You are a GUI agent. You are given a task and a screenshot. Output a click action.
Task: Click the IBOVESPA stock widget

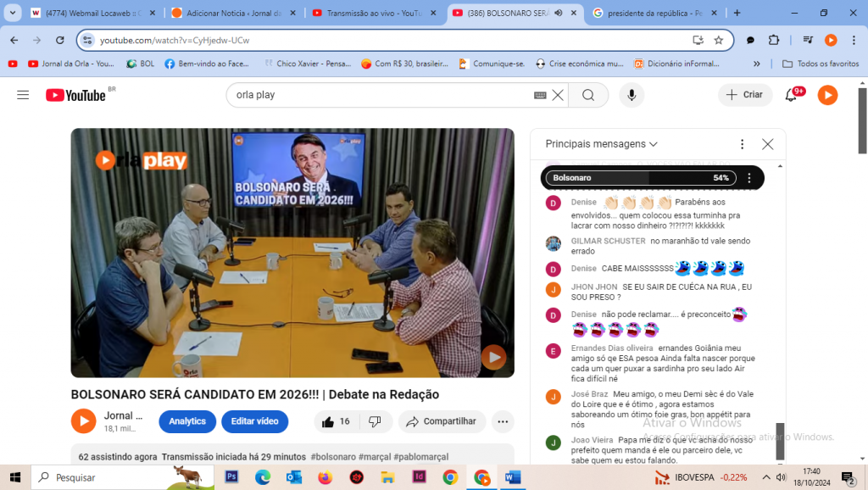(x=701, y=477)
